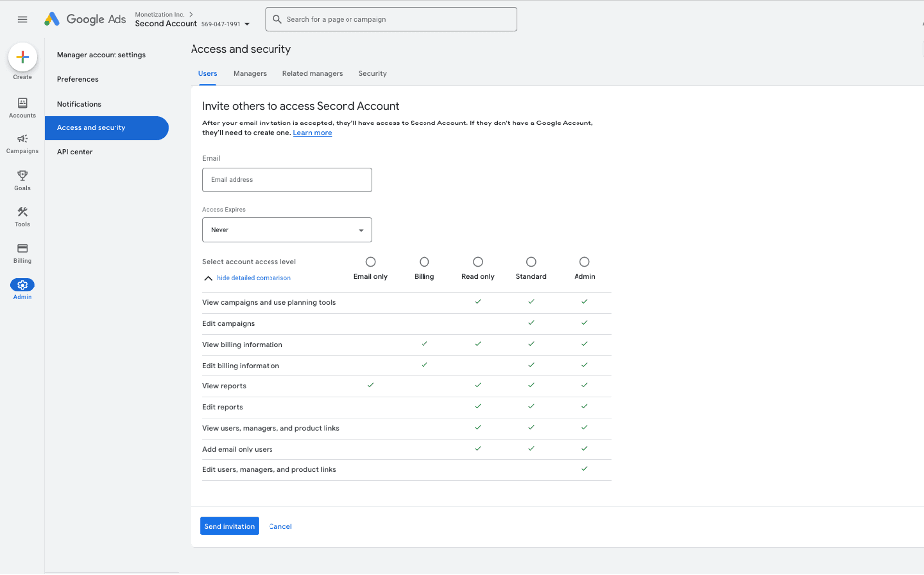The height and width of the screenshot is (575, 924).
Task: Open the Access Expires dropdown
Action: tap(286, 229)
